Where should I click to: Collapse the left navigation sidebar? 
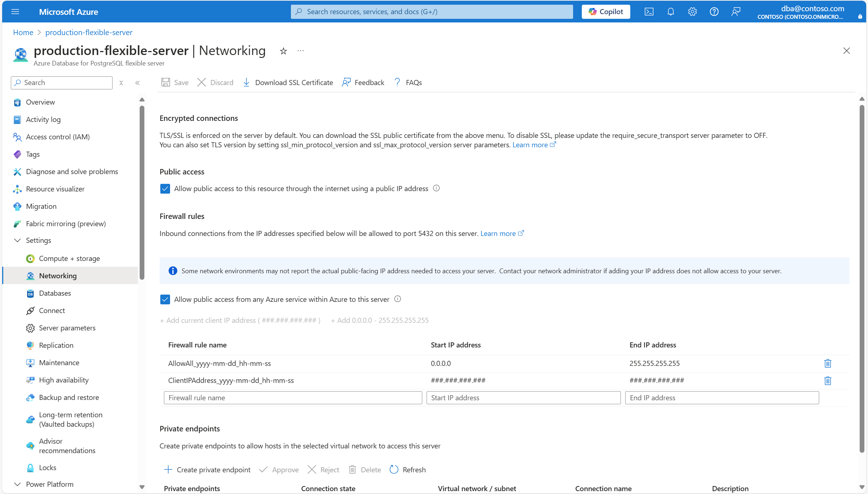point(137,83)
